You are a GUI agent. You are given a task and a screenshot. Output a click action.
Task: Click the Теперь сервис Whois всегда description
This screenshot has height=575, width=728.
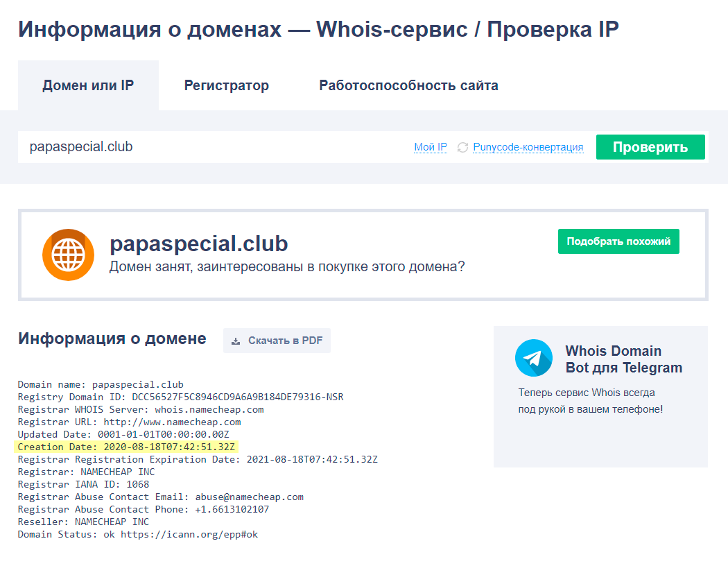591,401
